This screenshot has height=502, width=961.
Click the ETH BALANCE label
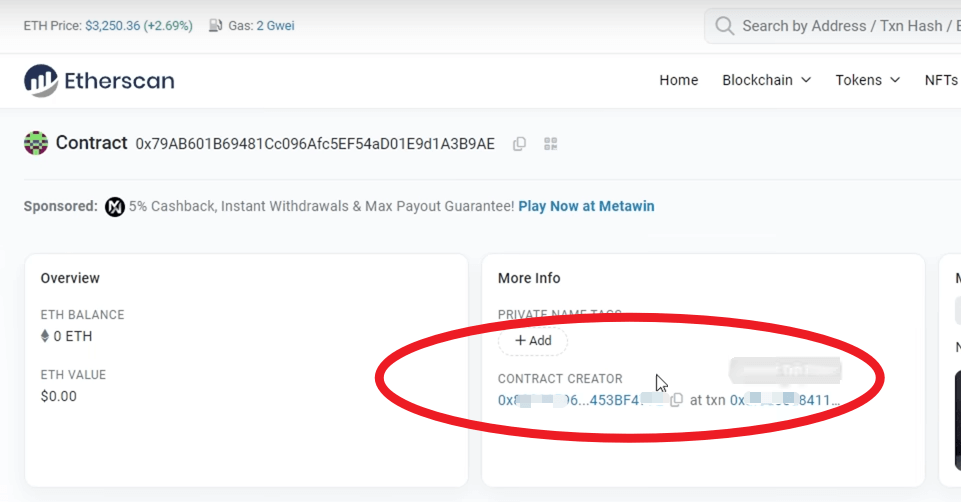(x=82, y=315)
